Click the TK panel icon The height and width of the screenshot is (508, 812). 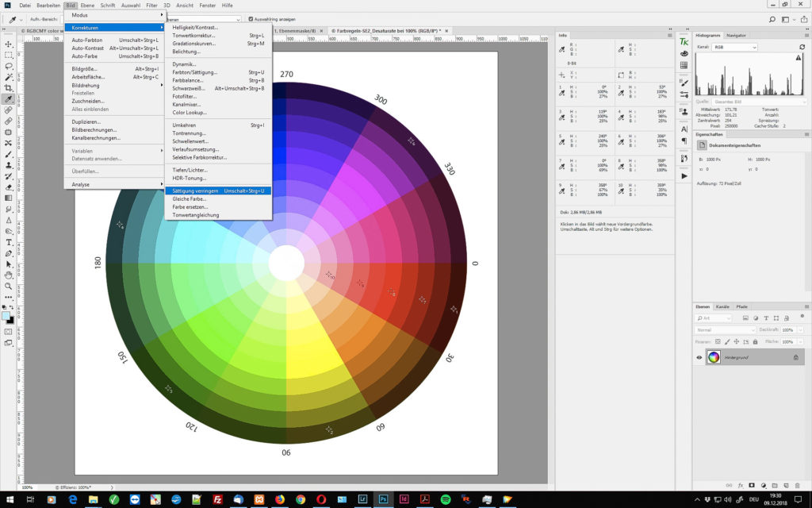click(x=684, y=41)
